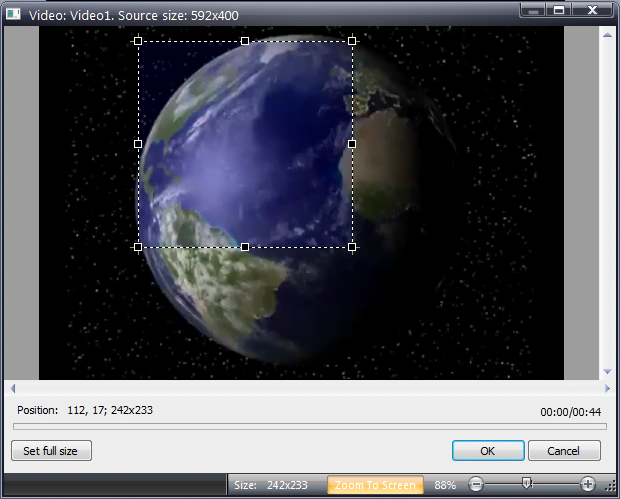The width and height of the screenshot is (620, 499).
Task: Click the window title bar video icon
Action: 13,14
